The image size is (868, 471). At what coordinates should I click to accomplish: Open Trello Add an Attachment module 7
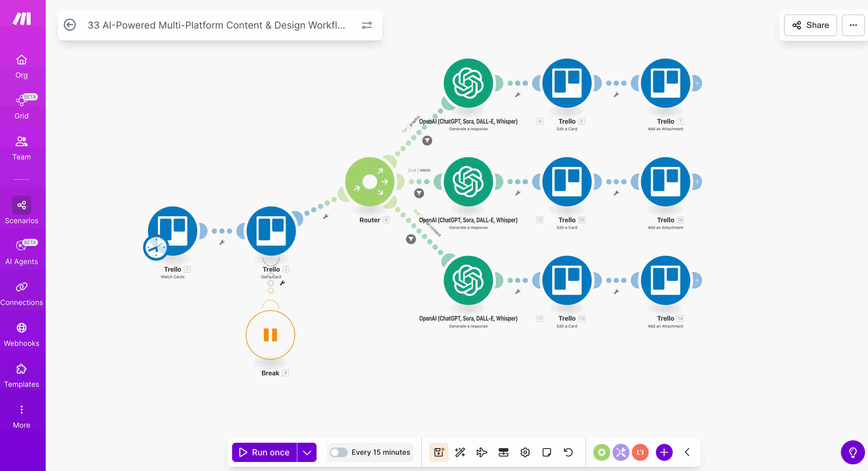[666, 83]
